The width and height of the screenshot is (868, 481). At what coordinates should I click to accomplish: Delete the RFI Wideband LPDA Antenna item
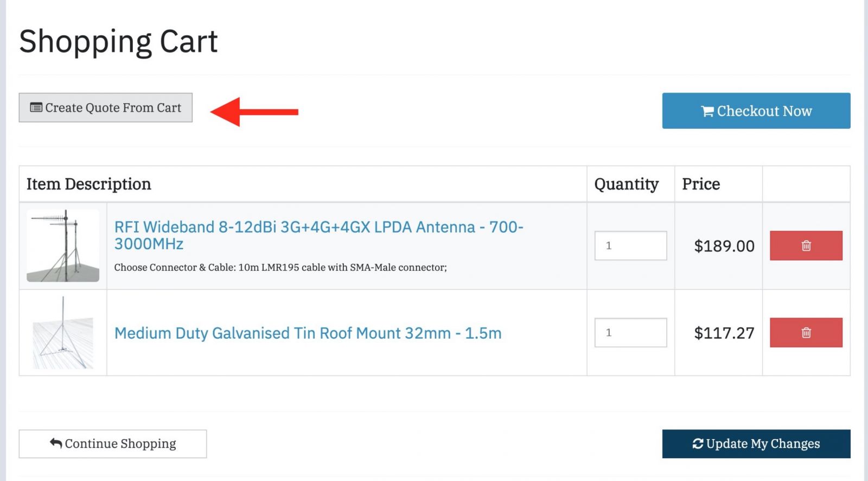pos(806,245)
